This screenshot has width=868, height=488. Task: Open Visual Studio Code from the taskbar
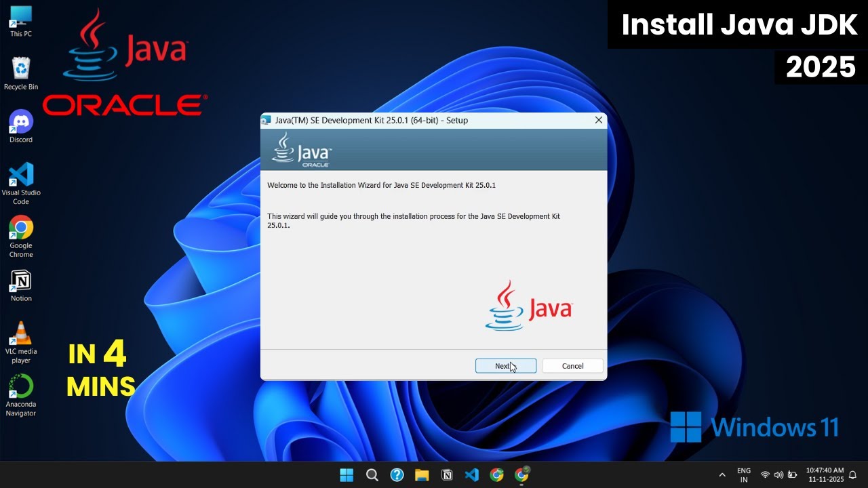(472, 474)
